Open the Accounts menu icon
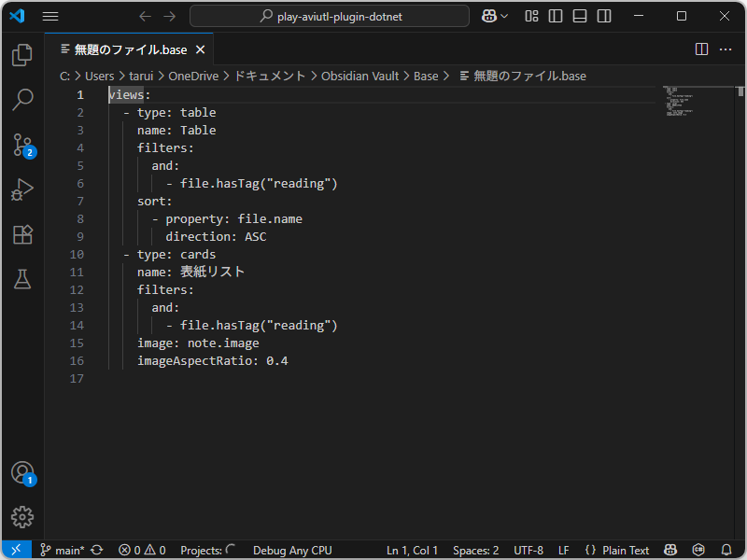Screen dimensions: 747x560 click(x=22, y=473)
